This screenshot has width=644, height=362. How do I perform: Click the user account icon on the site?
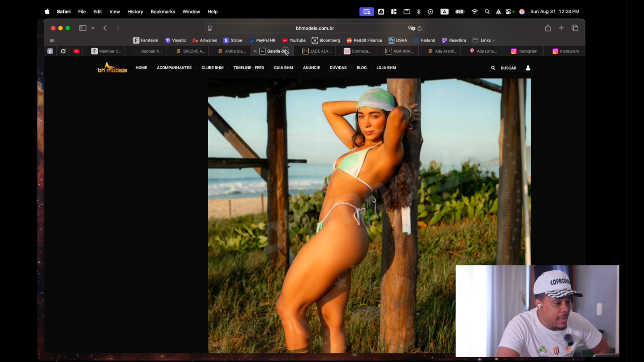[528, 68]
